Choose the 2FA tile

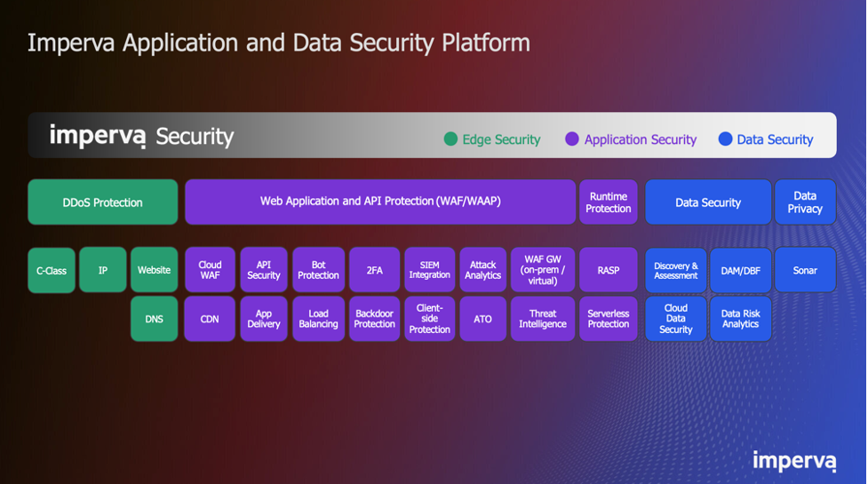374,270
